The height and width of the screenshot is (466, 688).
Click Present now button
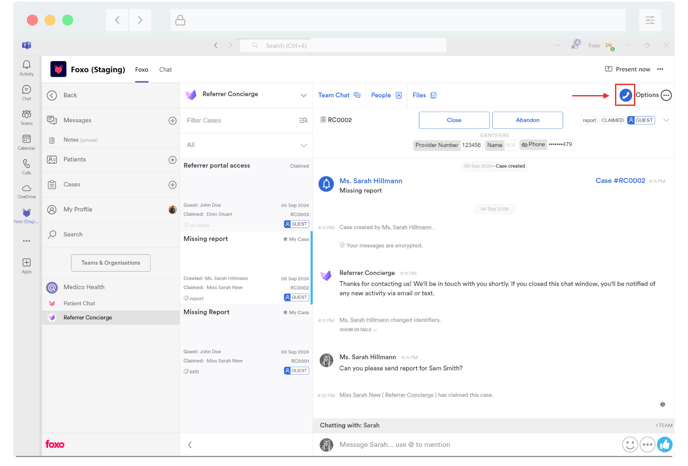628,69
